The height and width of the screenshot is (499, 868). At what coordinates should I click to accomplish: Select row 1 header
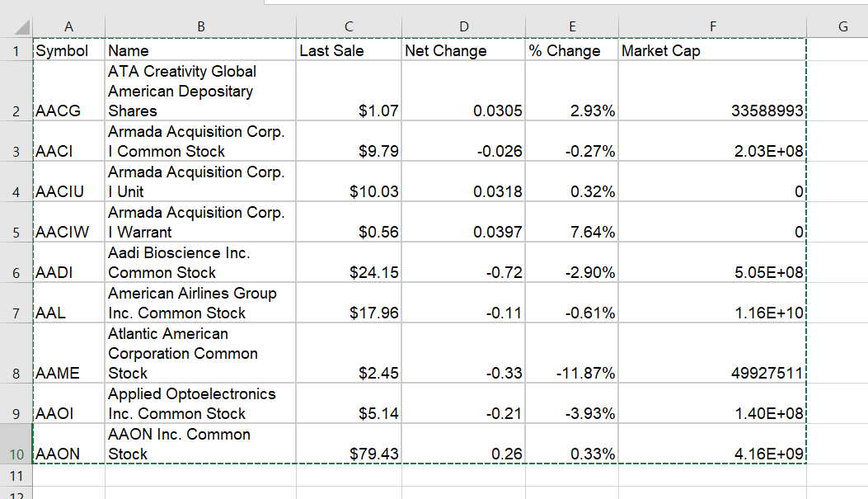(x=16, y=51)
